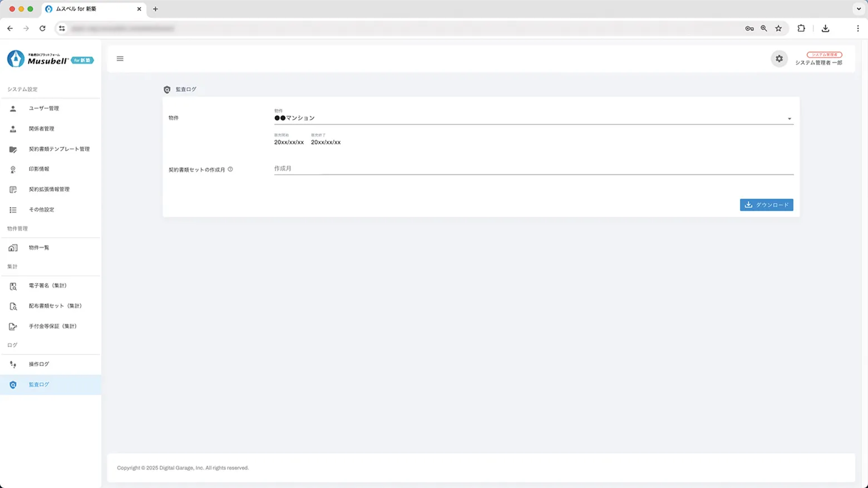Viewport: 868px width, 488px height.
Task: Open その他設定 from the sidebar
Action: pos(42,210)
